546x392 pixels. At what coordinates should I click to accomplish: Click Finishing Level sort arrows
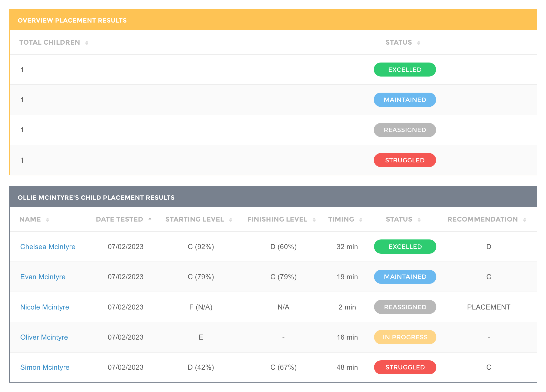[x=314, y=220]
